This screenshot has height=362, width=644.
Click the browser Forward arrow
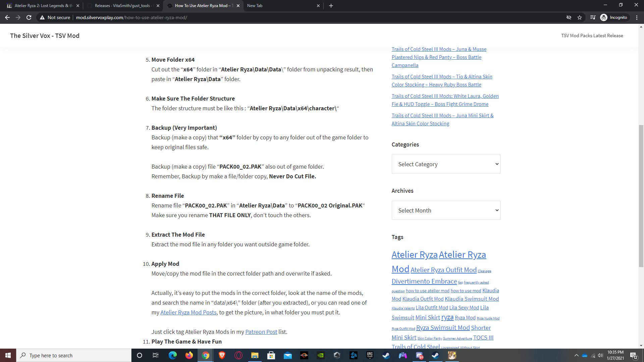[x=18, y=17]
